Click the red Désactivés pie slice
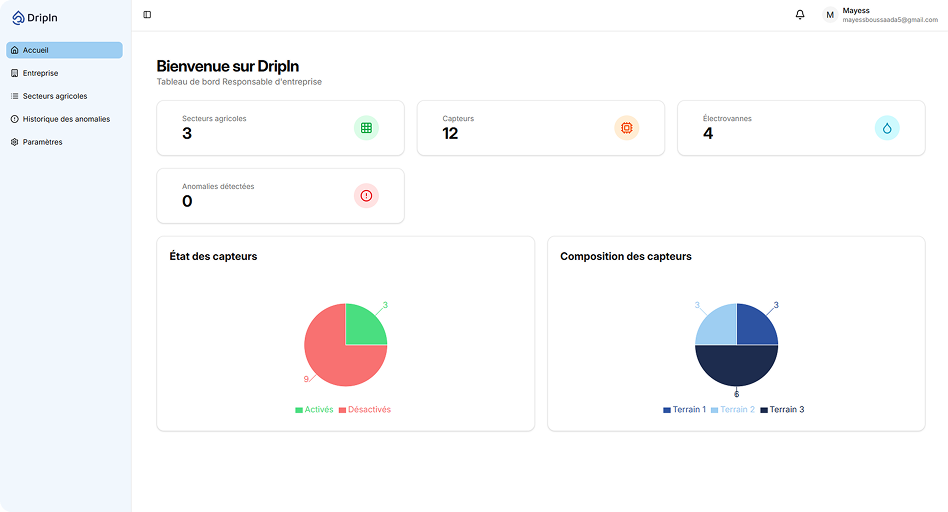 [333, 360]
